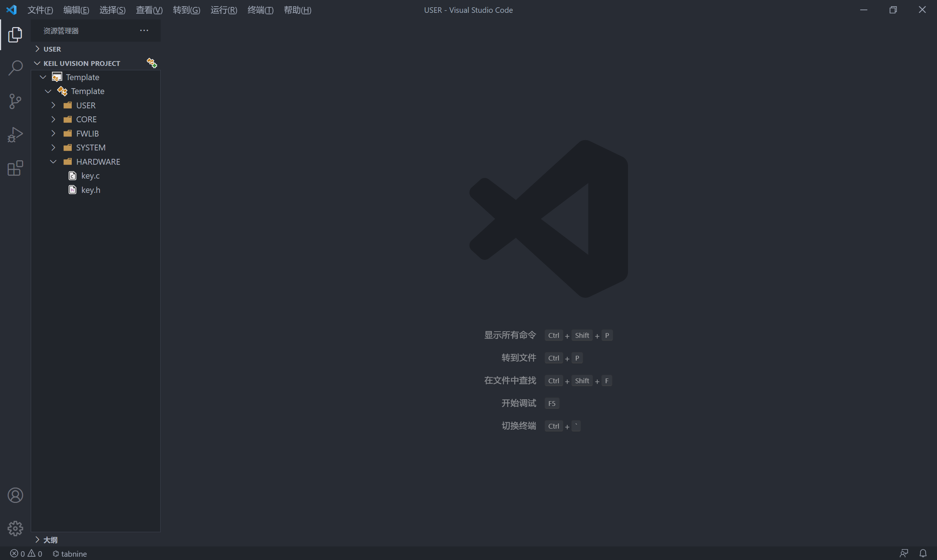Click the feedback icon in status bar

903,553
